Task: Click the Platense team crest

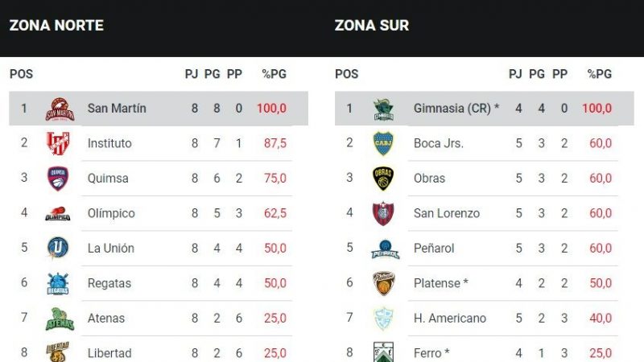Action: 383,283
